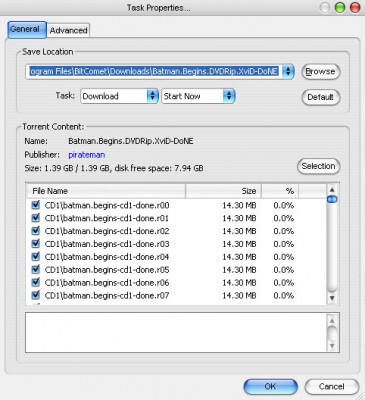
Task: Click the green maximize window button
Action: [x=340, y=8]
